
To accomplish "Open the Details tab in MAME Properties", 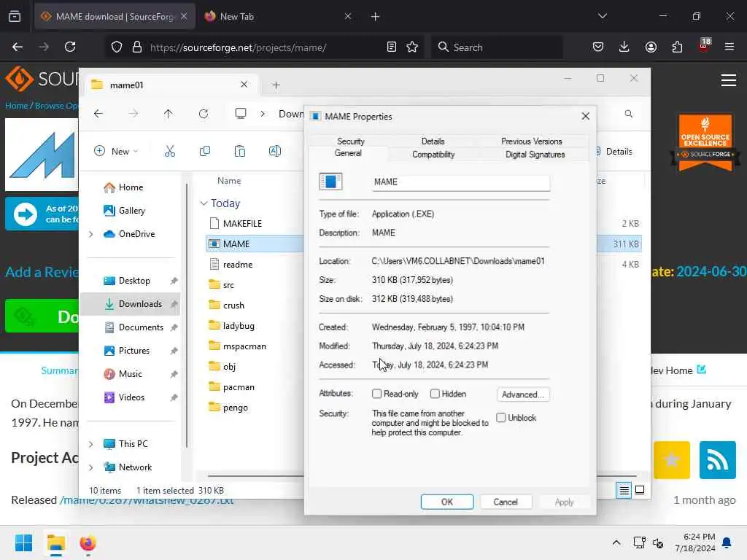I will [433, 141].
